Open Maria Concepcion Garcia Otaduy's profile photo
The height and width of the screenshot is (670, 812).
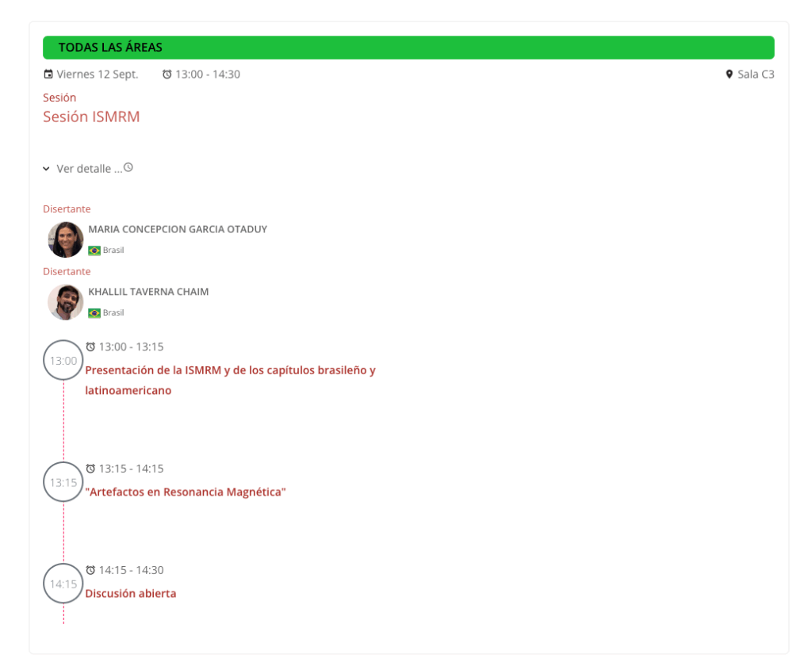point(66,239)
